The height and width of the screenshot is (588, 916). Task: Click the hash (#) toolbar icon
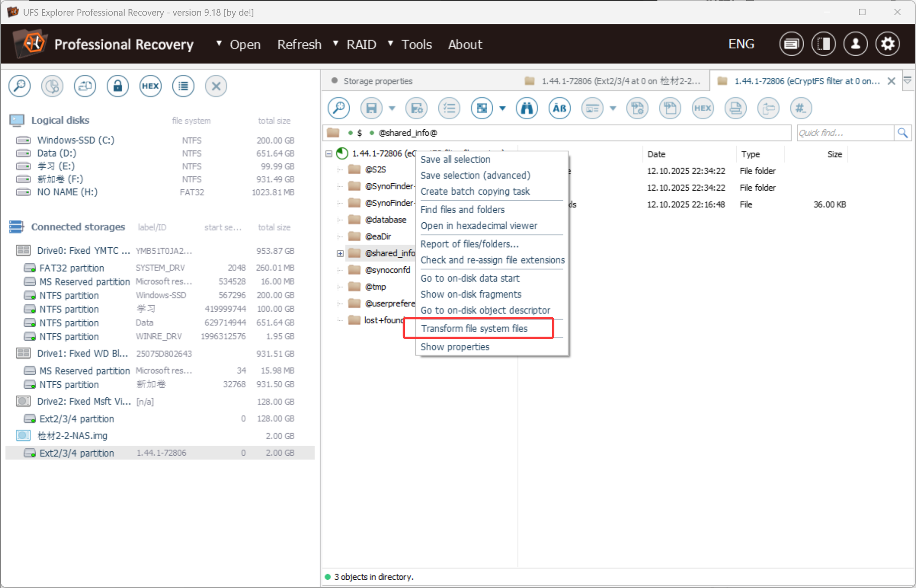(800, 108)
